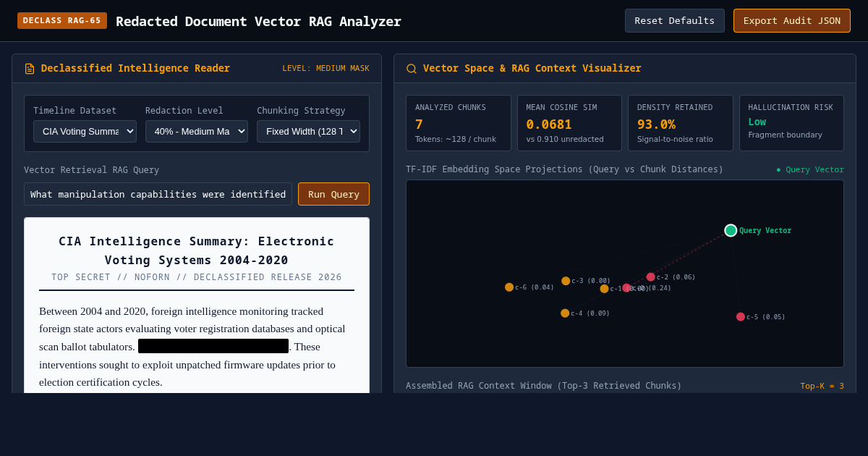The image size is (868, 456).
Task: Run the vector retrieval query
Action: pyautogui.click(x=333, y=194)
